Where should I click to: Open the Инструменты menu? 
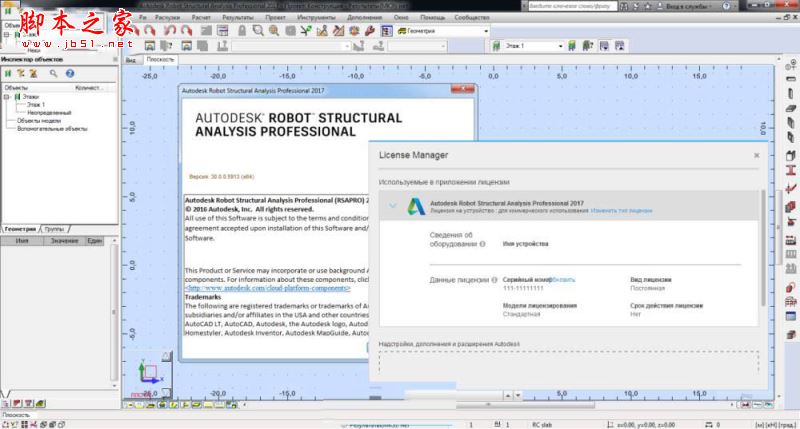pos(316,17)
